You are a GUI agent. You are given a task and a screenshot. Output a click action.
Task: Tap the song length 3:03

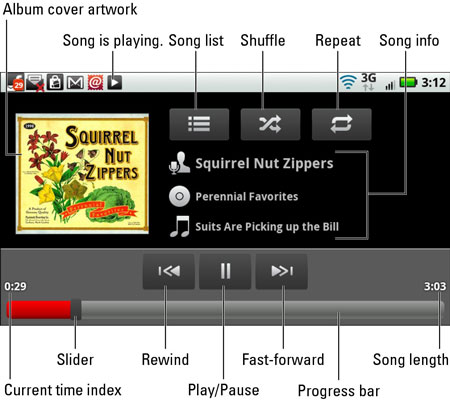pyautogui.click(x=435, y=286)
